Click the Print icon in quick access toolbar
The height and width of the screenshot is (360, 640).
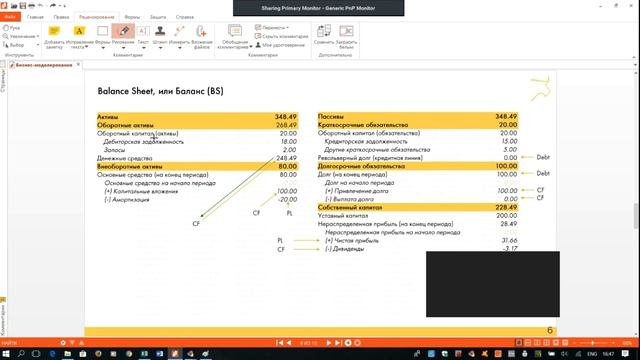tap(31, 6)
